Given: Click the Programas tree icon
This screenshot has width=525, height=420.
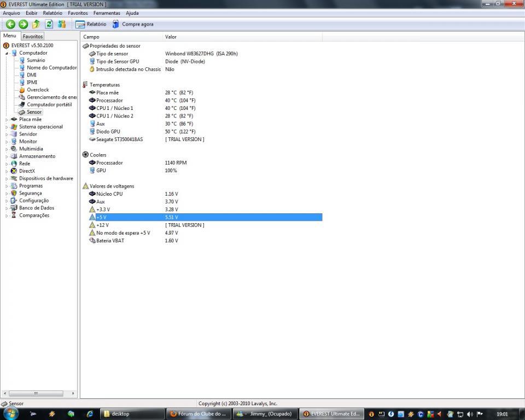Looking at the screenshot, I should (14, 186).
